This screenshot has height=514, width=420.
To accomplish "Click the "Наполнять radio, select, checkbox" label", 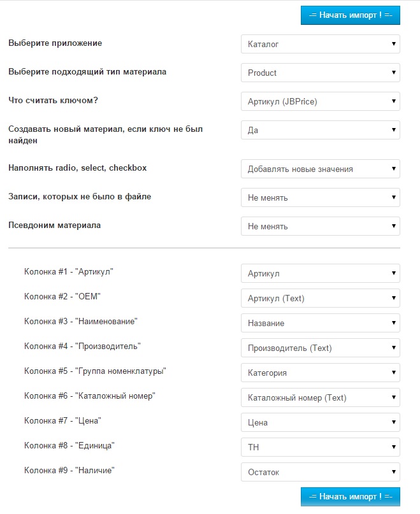I will pos(77,168).
